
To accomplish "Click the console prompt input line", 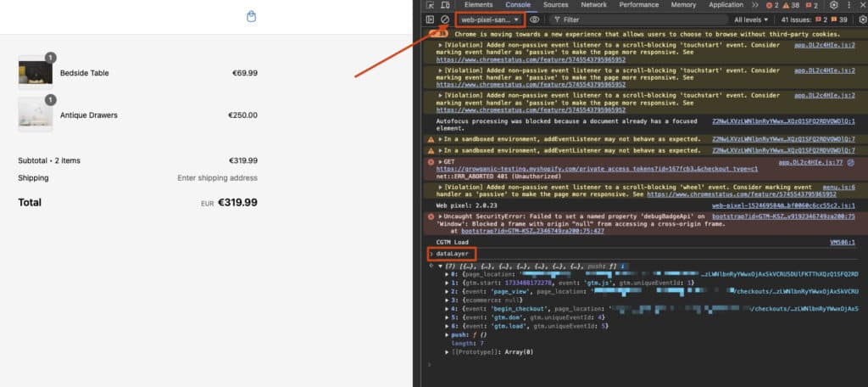I will tap(645, 364).
